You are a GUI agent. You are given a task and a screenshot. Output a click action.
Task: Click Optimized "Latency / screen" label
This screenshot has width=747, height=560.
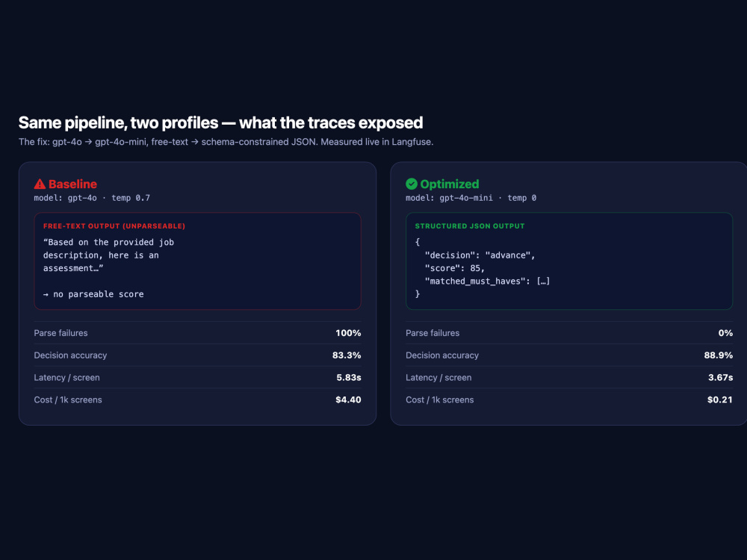(438, 378)
